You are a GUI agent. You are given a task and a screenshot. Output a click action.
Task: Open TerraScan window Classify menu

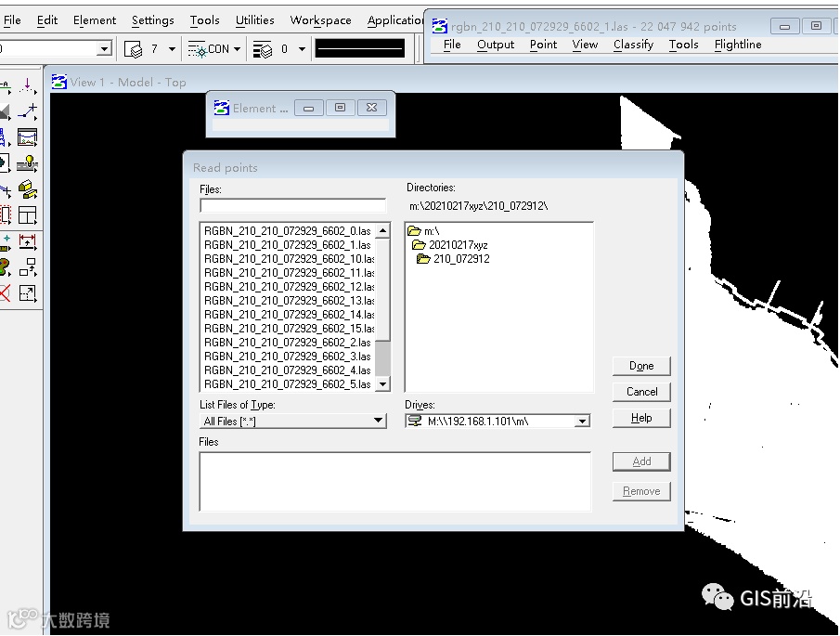tap(633, 45)
